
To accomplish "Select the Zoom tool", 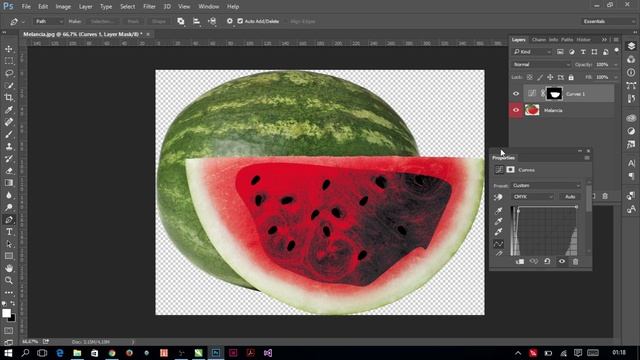I will click(9, 280).
